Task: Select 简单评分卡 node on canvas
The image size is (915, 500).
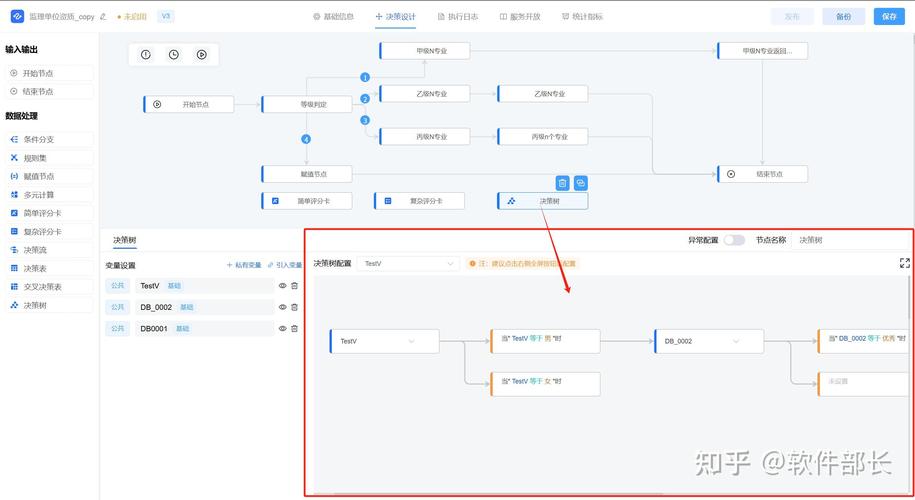Action: (307, 201)
